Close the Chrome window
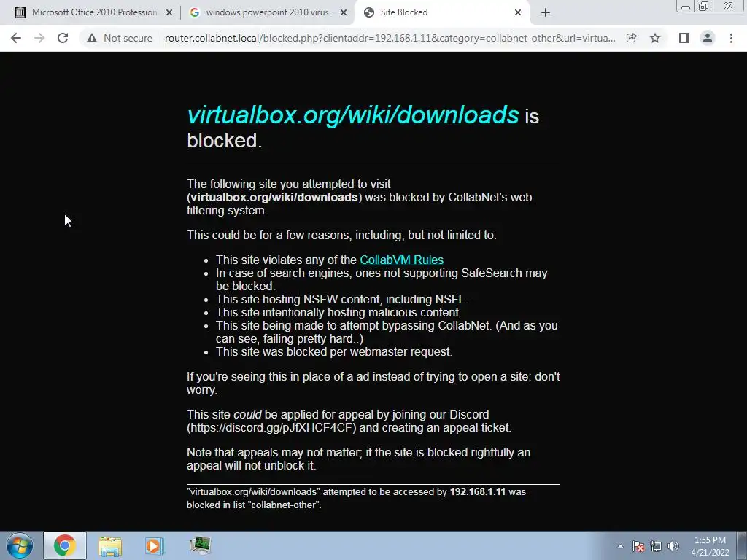Viewport: 747px width, 560px height. pyautogui.click(x=729, y=7)
